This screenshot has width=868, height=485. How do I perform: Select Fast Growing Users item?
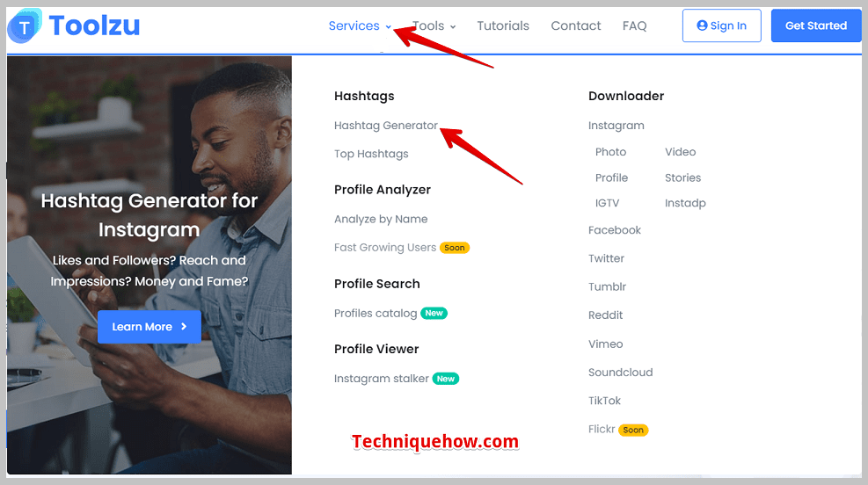click(x=385, y=247)
